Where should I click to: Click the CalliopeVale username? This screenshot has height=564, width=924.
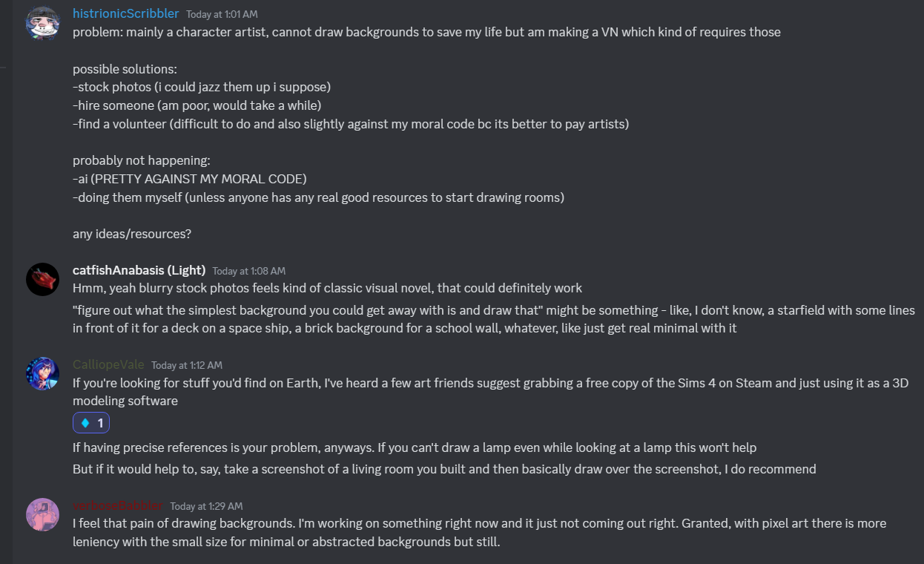108,365
